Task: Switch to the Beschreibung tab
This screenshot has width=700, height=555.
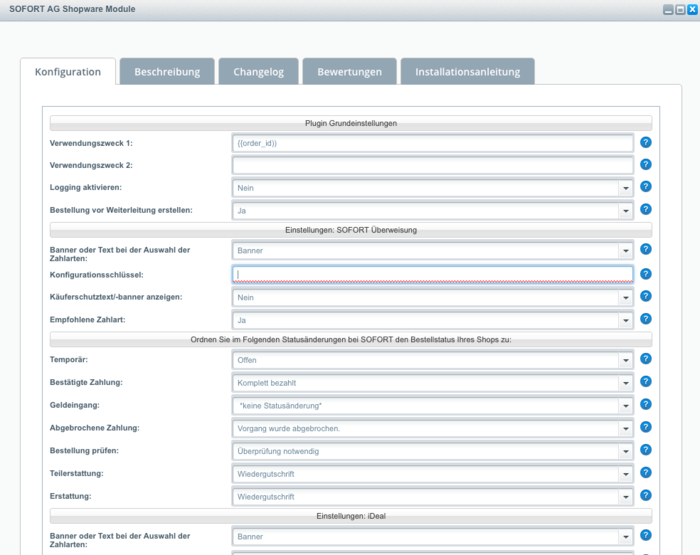Action: click(167, 71)
